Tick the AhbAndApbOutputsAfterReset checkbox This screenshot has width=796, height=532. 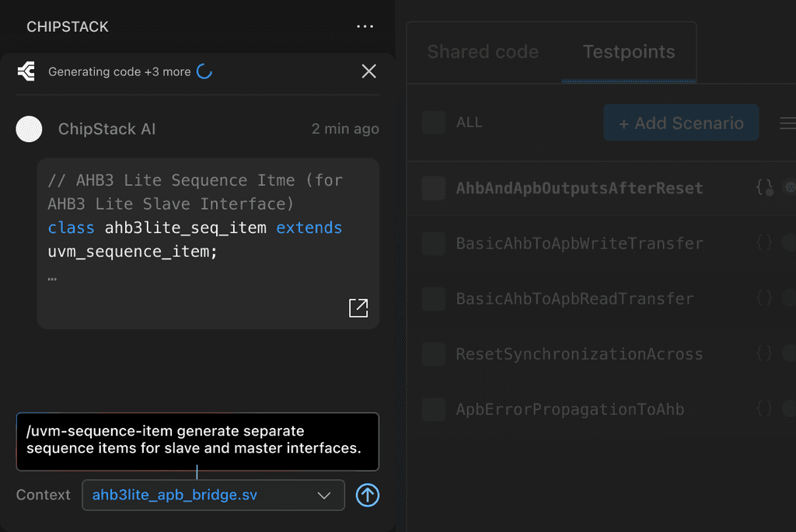point(433,188)
